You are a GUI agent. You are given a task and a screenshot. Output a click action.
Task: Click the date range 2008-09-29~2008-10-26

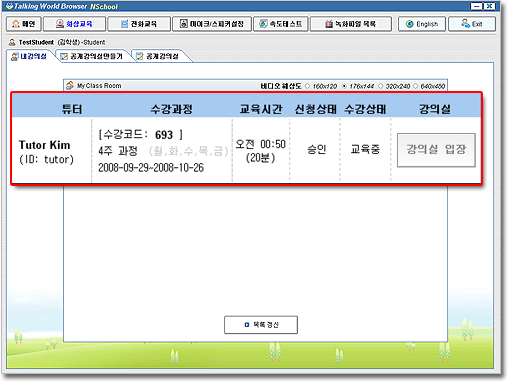tap(151, 168)
